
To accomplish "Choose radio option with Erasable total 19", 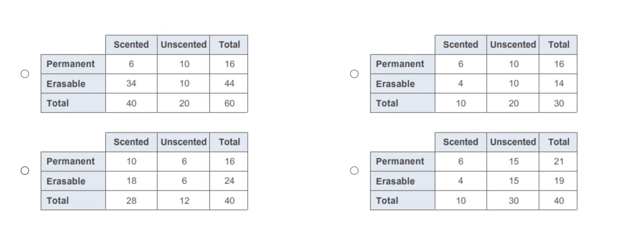I will tap(354, 171).
